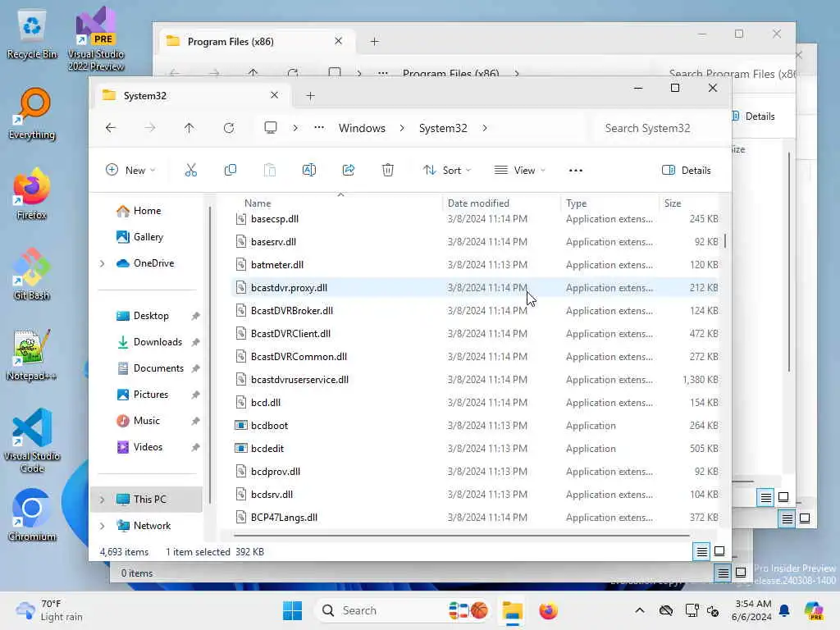Viewport: 840px width, 630px height.
Task: Select the Git Bash desktop shortcut
Action: (x=32, y=274)
